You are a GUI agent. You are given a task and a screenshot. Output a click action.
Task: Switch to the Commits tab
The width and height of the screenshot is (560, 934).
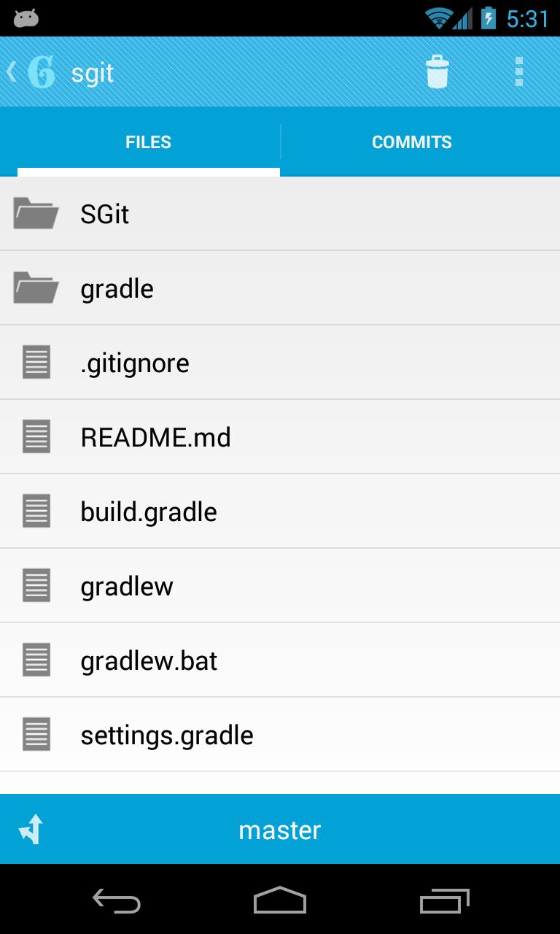412,142
